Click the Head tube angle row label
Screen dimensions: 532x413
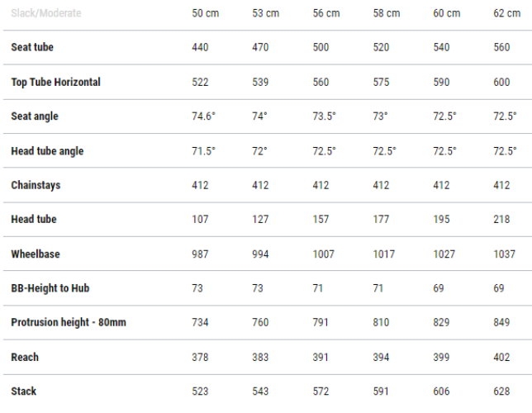47,151
